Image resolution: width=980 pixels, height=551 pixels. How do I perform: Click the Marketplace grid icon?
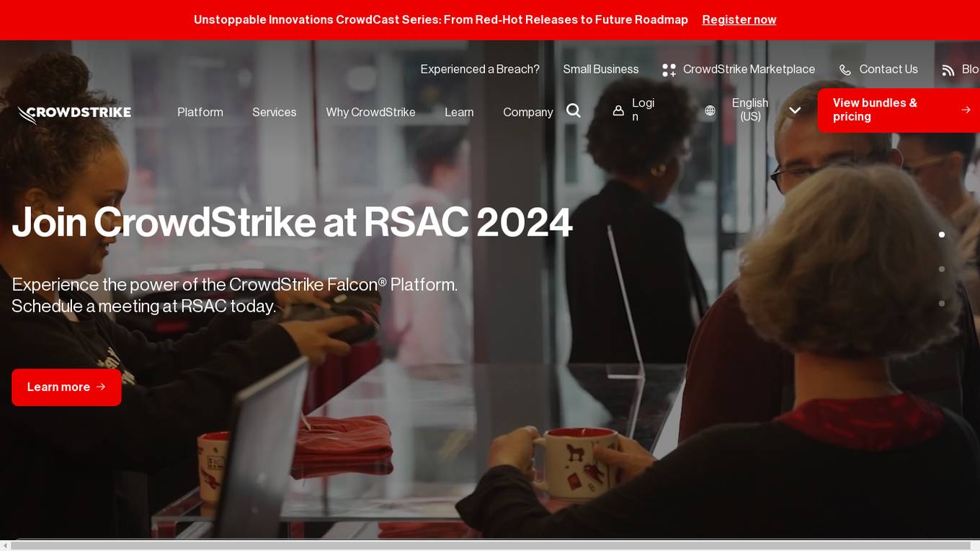(669, 70)
